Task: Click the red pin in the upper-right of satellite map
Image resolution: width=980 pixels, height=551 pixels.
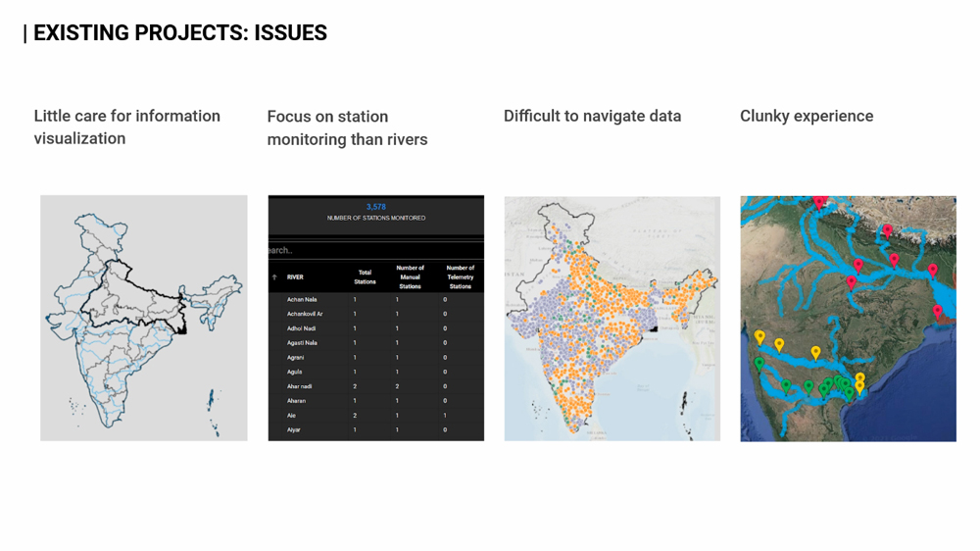Action: tap(933, 270)
